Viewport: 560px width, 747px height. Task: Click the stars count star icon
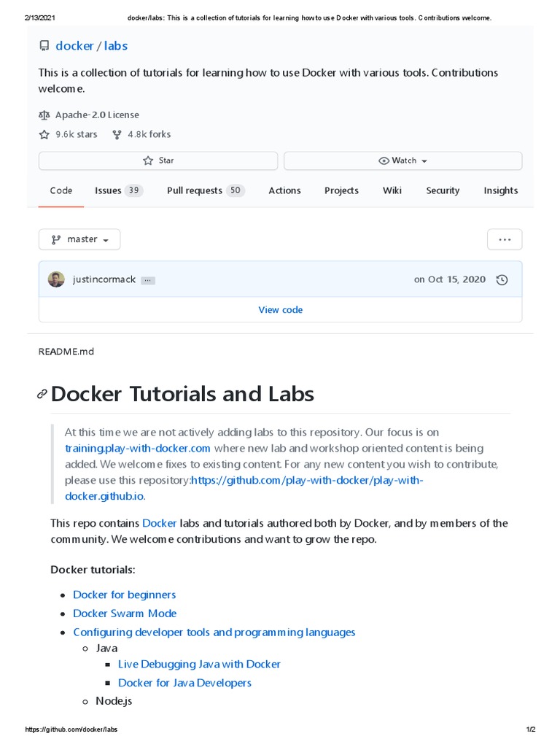(x=44, y=135)
